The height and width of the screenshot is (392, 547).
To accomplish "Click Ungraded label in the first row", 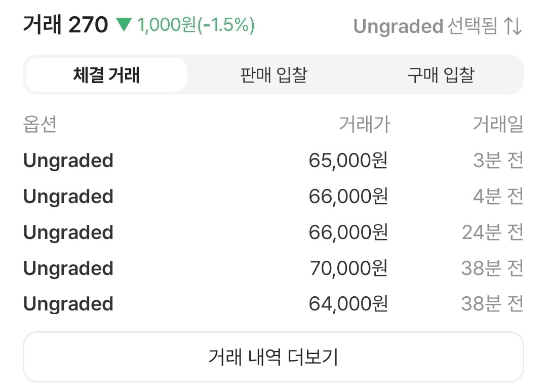I will [x=68, y=161].
